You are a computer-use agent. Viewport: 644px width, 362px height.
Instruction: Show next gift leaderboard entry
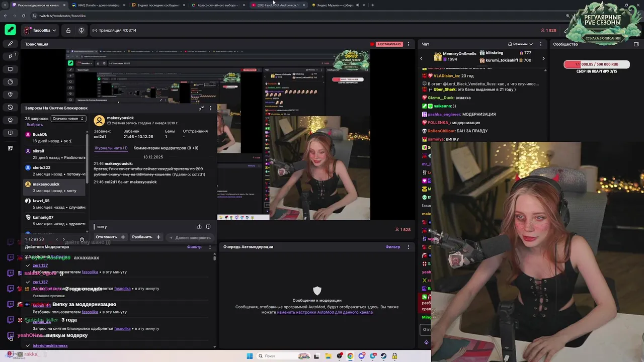[543, 58]
